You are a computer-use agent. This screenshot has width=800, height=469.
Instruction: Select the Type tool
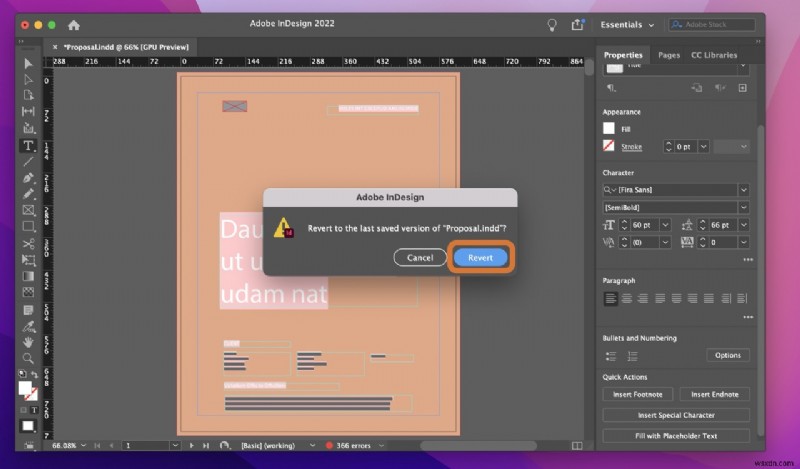pyautogui.click(x=28, y=145)
